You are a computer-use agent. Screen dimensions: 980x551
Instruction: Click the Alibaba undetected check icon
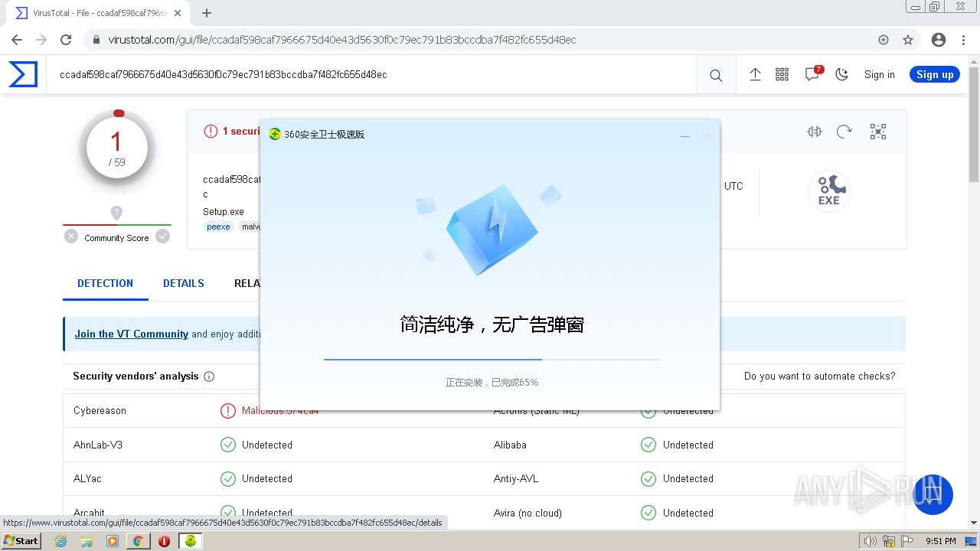point(648,445)
